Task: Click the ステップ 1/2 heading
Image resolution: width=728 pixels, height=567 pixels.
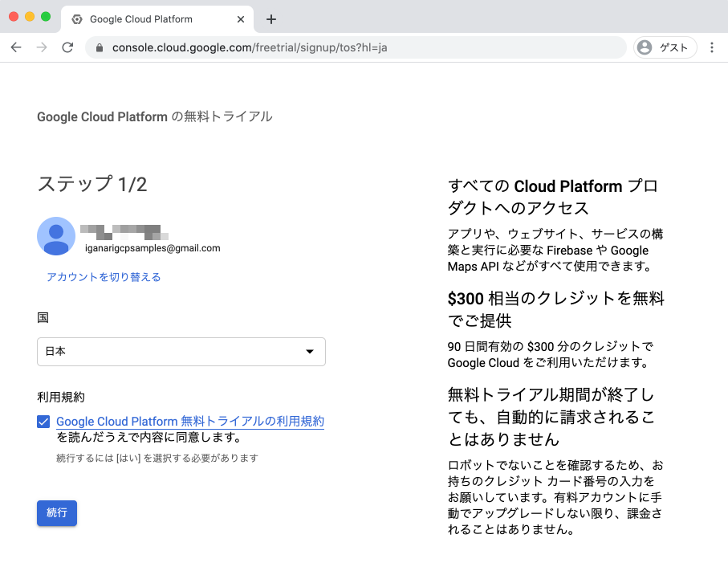Action: (92, 184)
